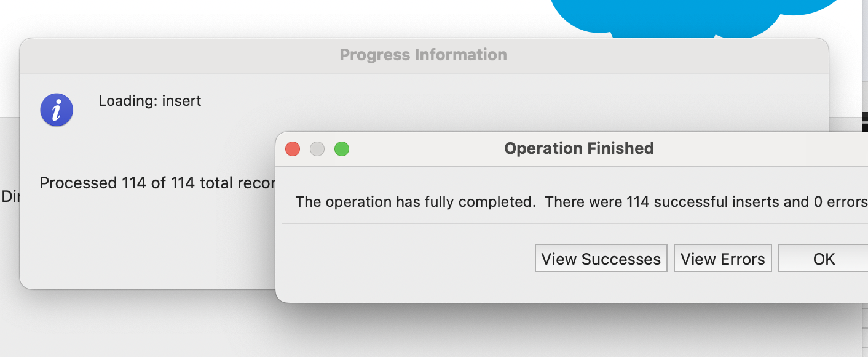Click the View Successes button
The height and width of the screenshot is (357, 868).
click(601, 259)
